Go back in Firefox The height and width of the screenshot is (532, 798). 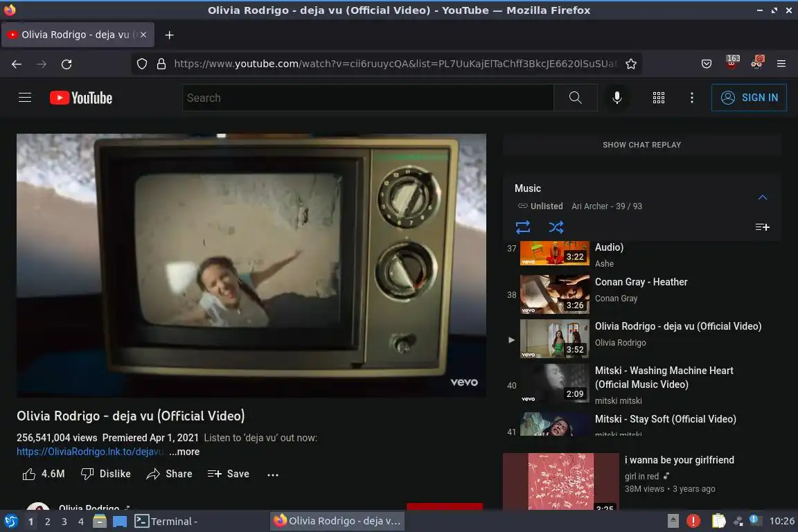point(17,64)
